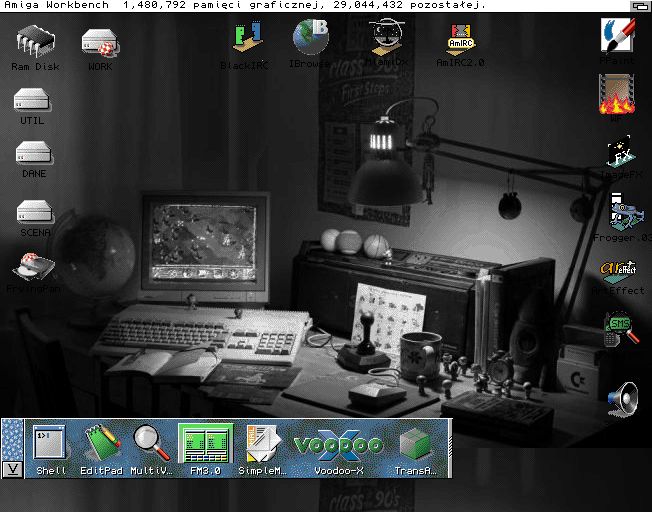This screenshot has width=652, height=512.
Task: Select the SCENA drive icon
Action: click(35, 212)
